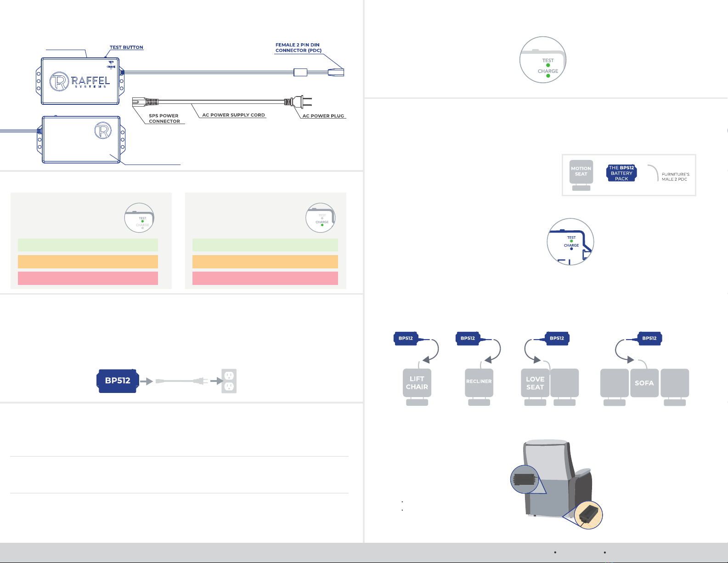
Task: Click the BP512 badge above SOFA
Action: (x=649, y=338)
